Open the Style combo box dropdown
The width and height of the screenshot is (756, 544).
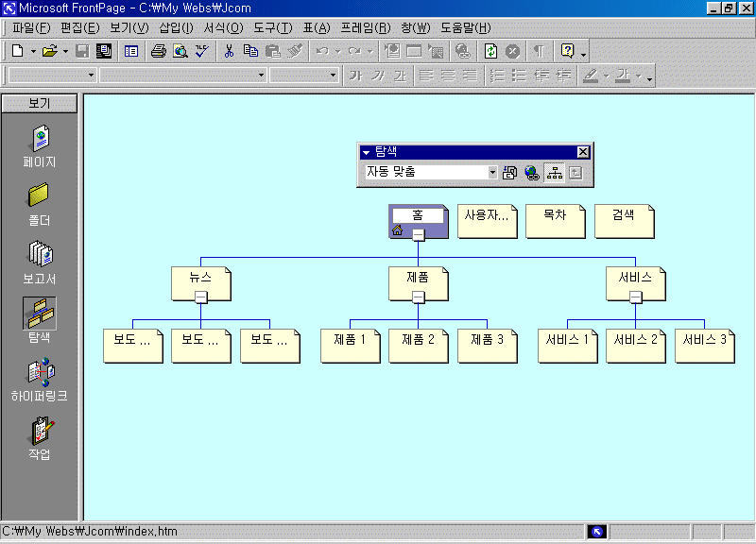[91, 76]
